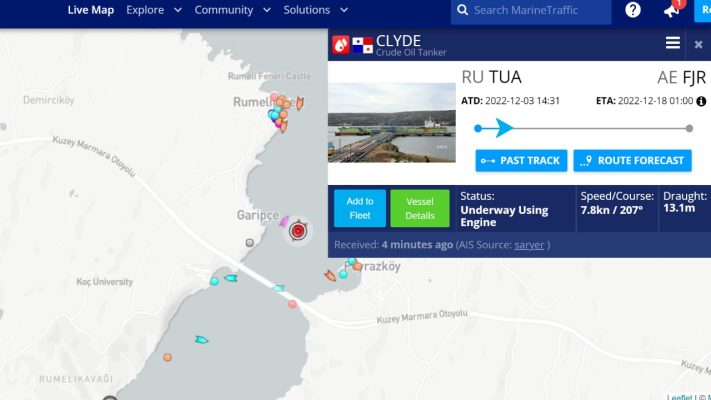The height and width of the screenshot is (400, 711).
Task: Click the CLYDE vessel name title
Action: coord(398,40)
